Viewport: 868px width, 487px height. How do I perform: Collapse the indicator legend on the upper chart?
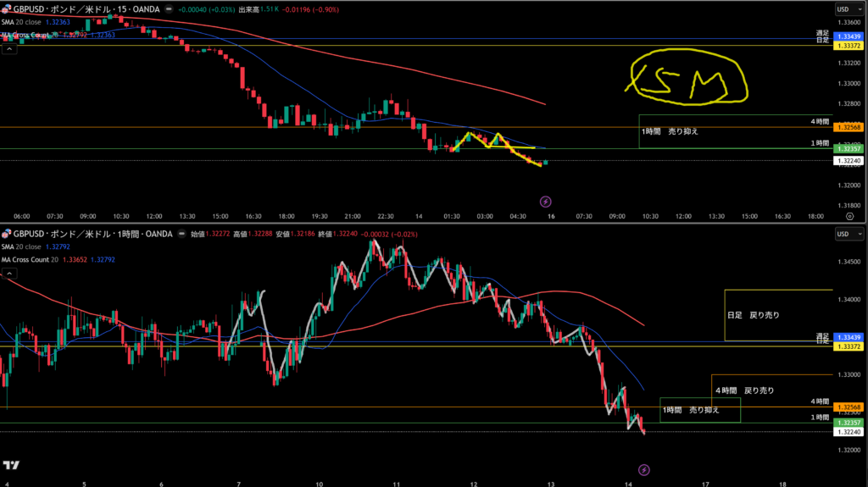(9, 49)
